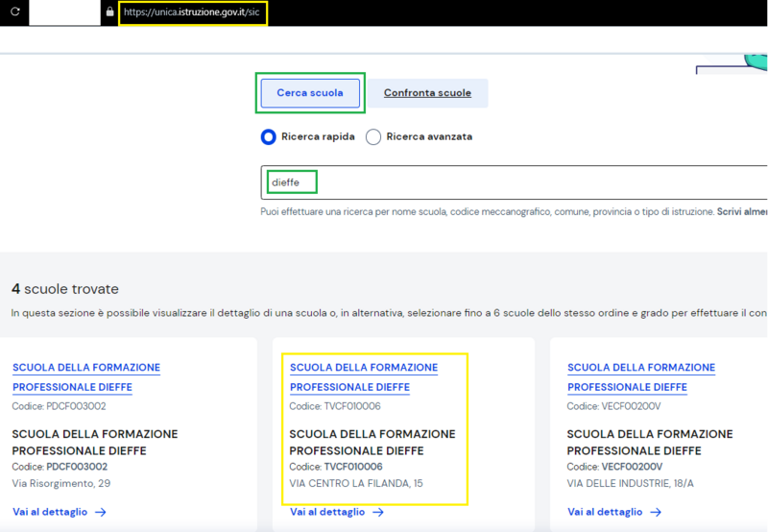Click the unica.istruzione.gov.it URL address bar
Viewport: 768px width, 532px height.
coord(192,12)
